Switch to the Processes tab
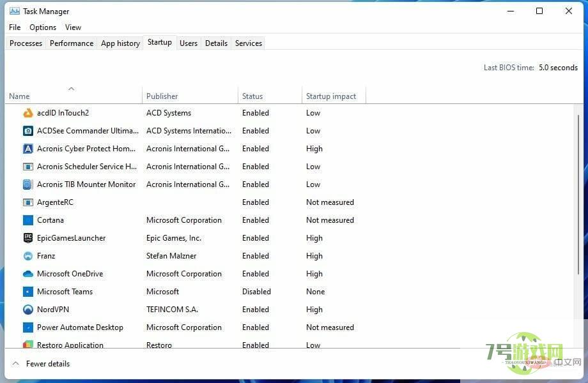Screen dimensions: 588x383 [x=26, y=43]
